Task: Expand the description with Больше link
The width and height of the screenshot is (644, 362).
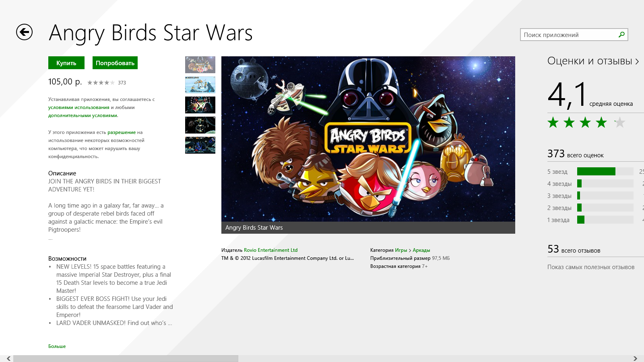Action: pyautogui.click(x=57, y=346)
